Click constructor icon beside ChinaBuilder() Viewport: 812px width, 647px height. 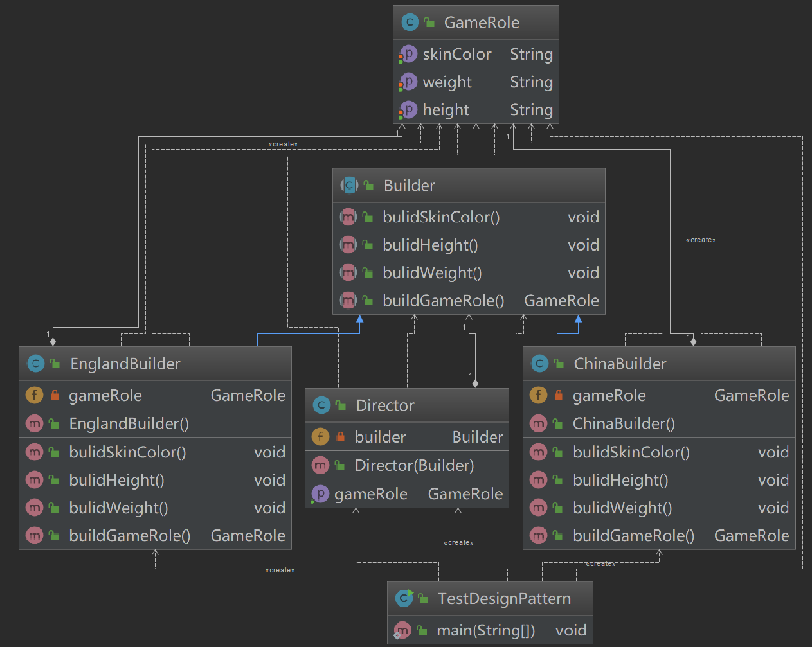click(538, 423)
